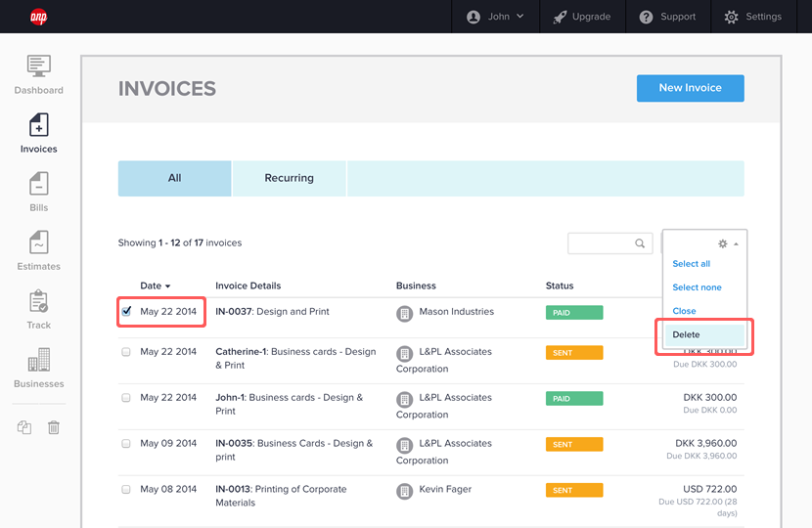
Task: Click the Mason Industries business name
Action: tap(456, 312)
